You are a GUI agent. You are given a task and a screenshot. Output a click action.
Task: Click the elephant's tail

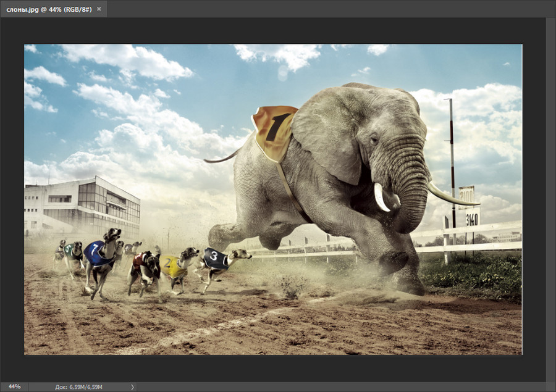[222, 157]
